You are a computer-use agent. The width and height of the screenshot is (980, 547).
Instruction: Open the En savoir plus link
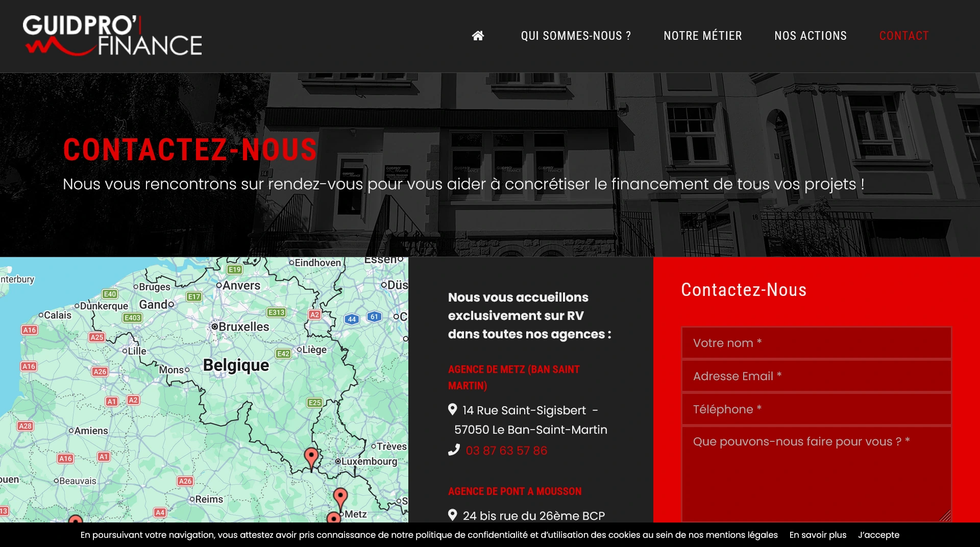point(817,535)
